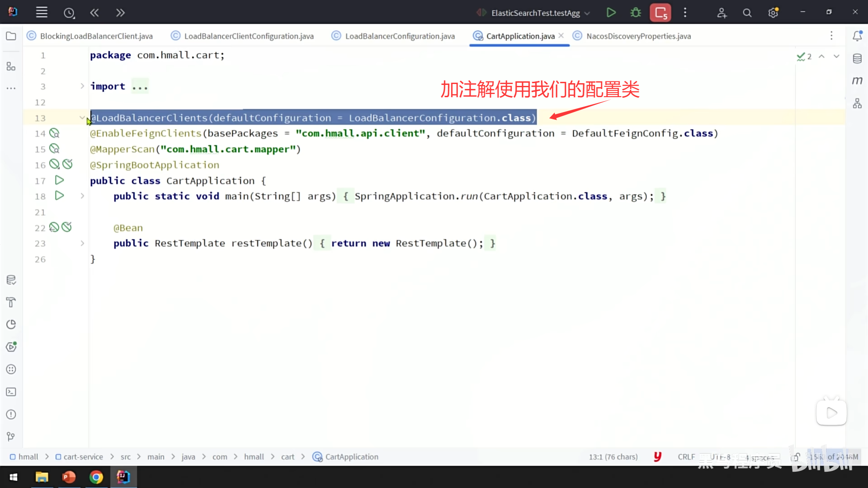Click CRLF line separator in status bar
The height and width of the screenshot is (488, 868).
pyautogui.click(x=686, y=457)
